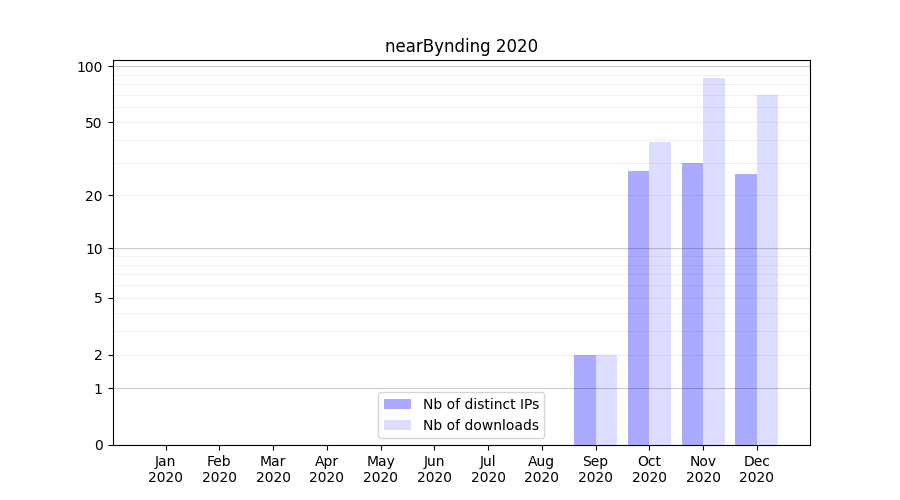This screenshot has height=500, width=900.
Task: Click the chart title nearBynding 2020
Action: pyautogui.click(x=461, y=46)
